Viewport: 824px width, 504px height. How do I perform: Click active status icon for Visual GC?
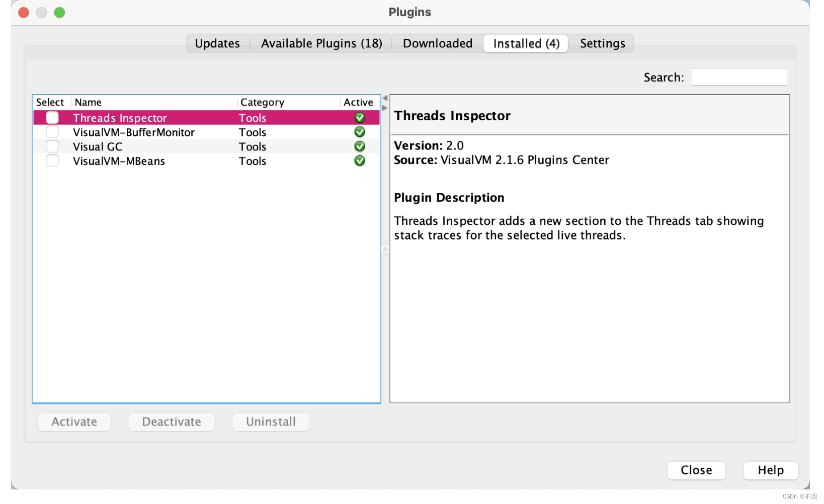pos(360,146)
